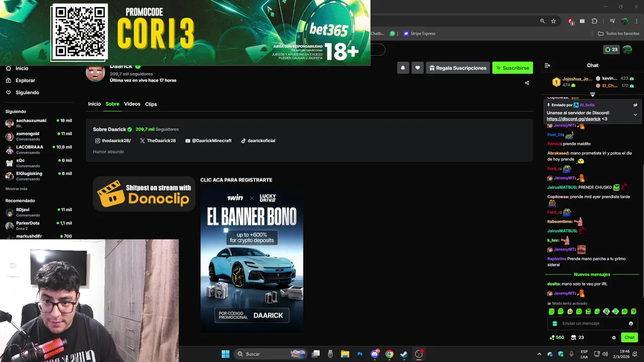Open the Stripe Express bookmark

tap(419, 34)
